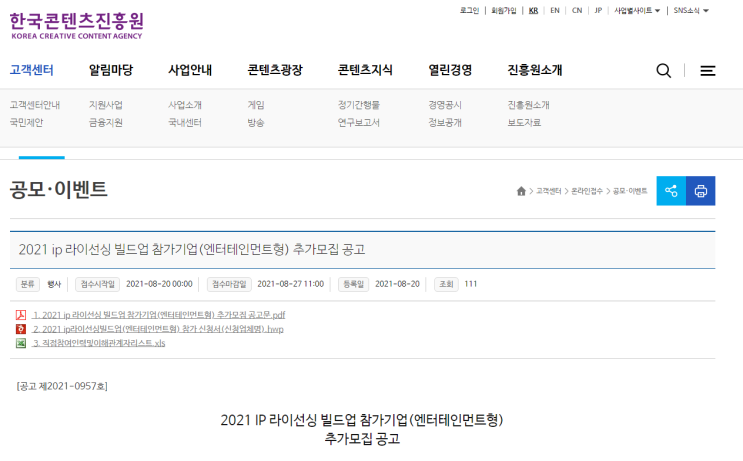Click the print page icon button
743x461 pixels.
(x=700, y=191)
